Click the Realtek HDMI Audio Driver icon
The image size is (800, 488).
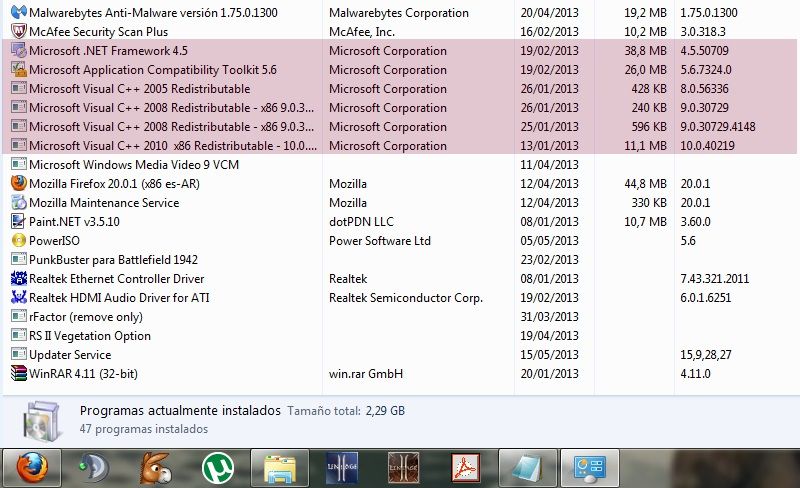pos(19,297)
